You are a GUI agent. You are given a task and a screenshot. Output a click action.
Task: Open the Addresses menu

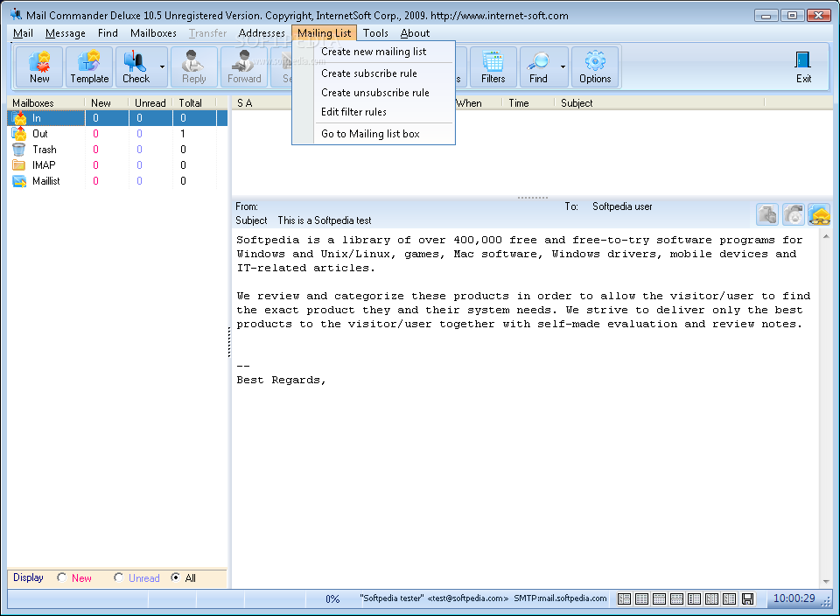click(262, 33)
